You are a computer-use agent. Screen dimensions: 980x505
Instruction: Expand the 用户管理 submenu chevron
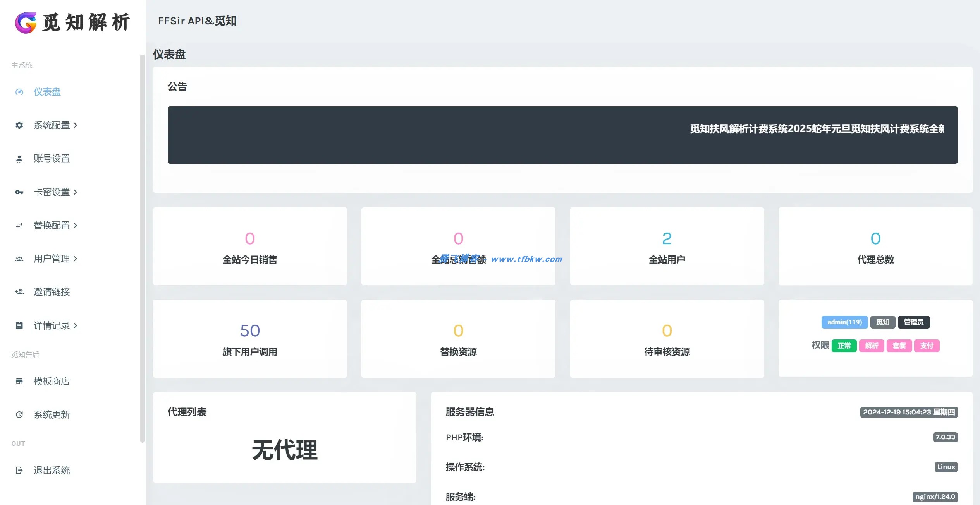[76, 258]
